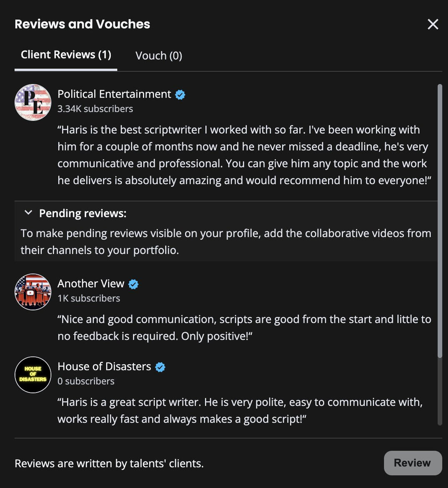Click the Political Entertainment review text
The height and width of the screenshot is (488, 448).
point(244,155)
